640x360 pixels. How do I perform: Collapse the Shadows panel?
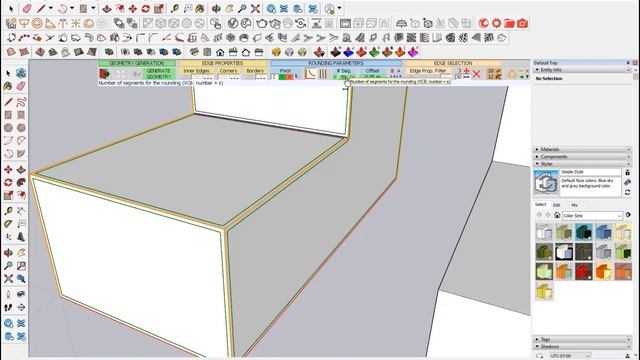pos(582,347)
